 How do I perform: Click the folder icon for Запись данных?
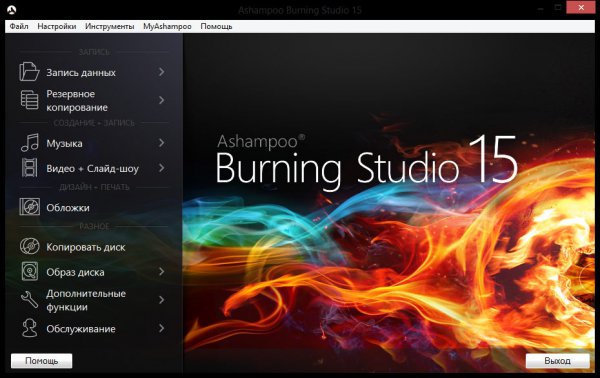(29, 72)
